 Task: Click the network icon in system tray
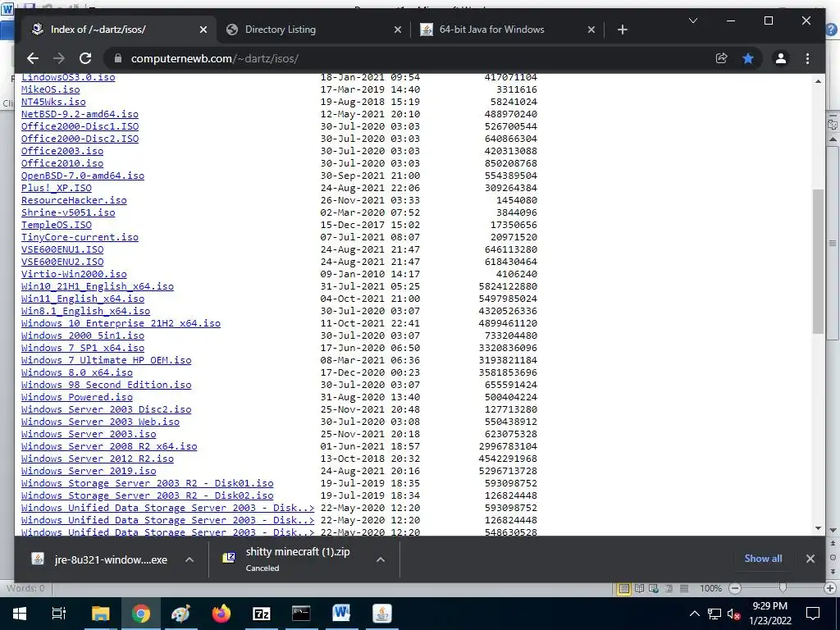coord(714,614)
